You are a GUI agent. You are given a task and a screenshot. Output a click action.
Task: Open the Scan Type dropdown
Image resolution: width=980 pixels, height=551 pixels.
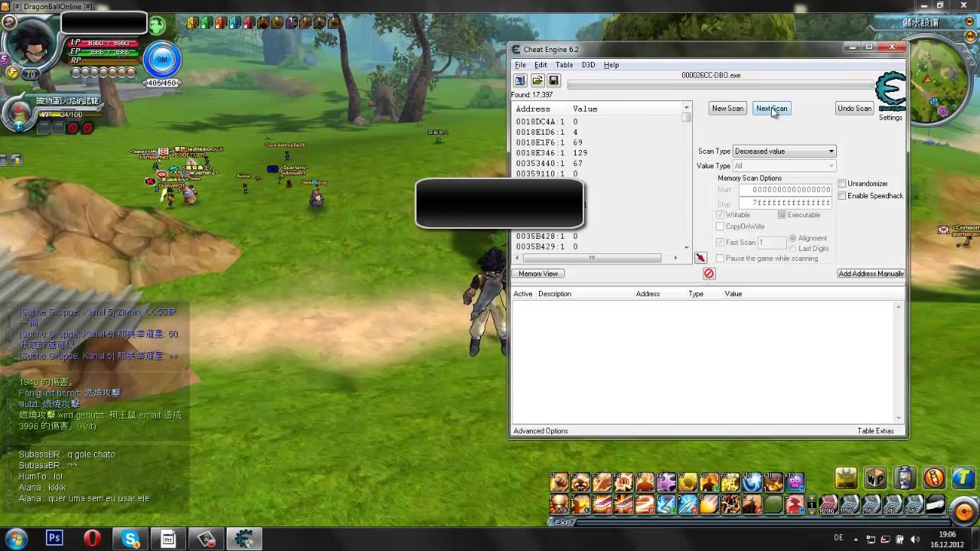point(784,152)
